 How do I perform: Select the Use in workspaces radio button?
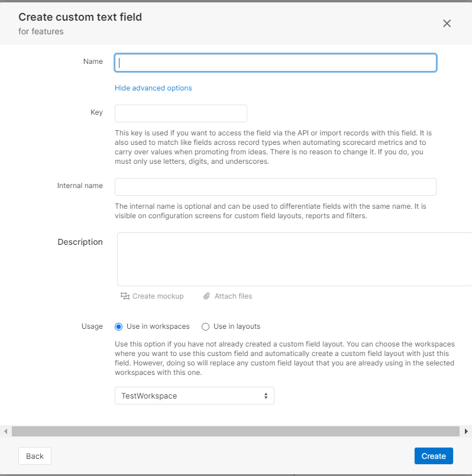(x=119, y=326)
